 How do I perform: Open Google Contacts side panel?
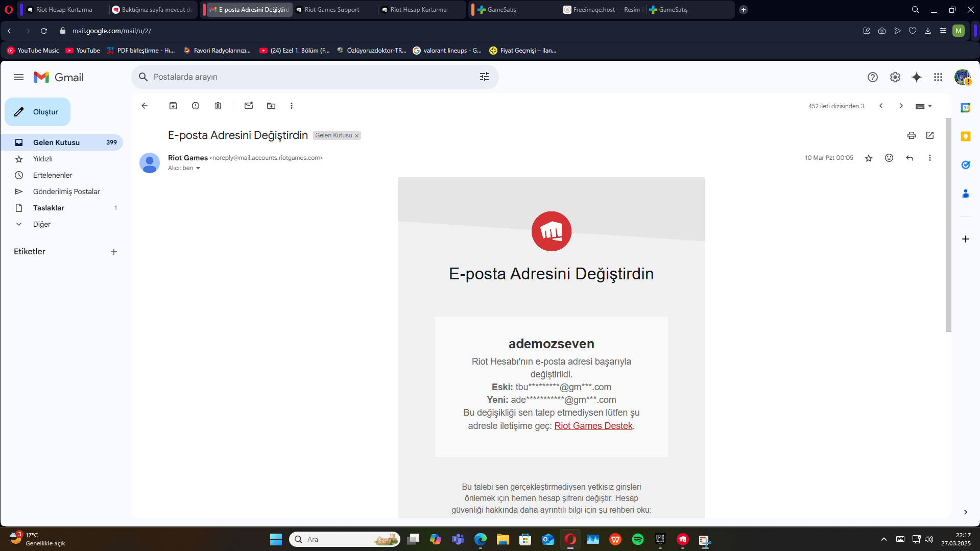point(966,194)
